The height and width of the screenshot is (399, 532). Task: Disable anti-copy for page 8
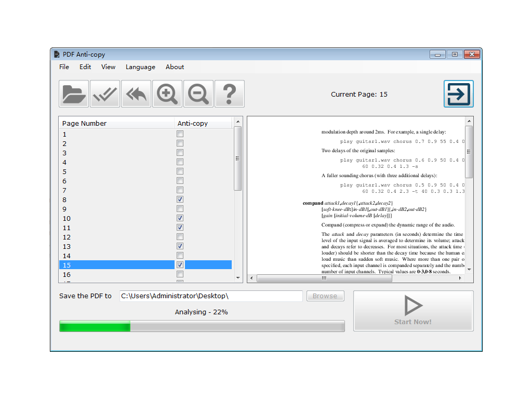click(x=180, y=199)
